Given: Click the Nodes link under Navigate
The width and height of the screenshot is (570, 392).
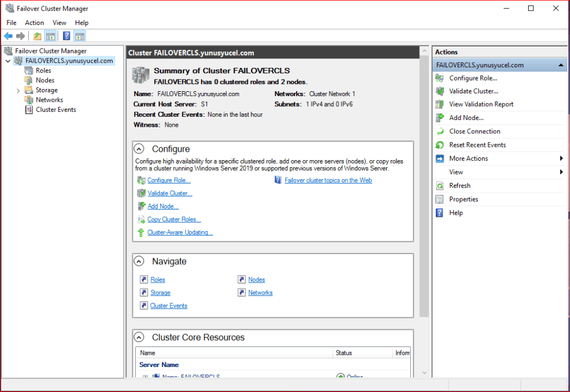Looking at the screenshot, I should (257, 280).
